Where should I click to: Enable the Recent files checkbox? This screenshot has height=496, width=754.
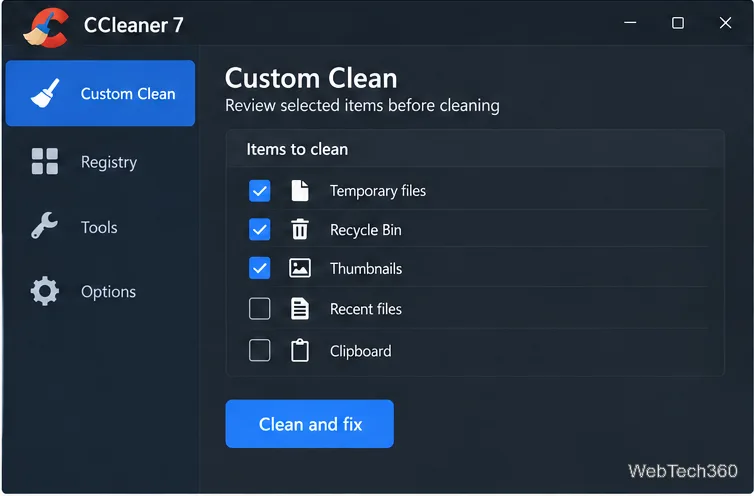coord(260,308)
